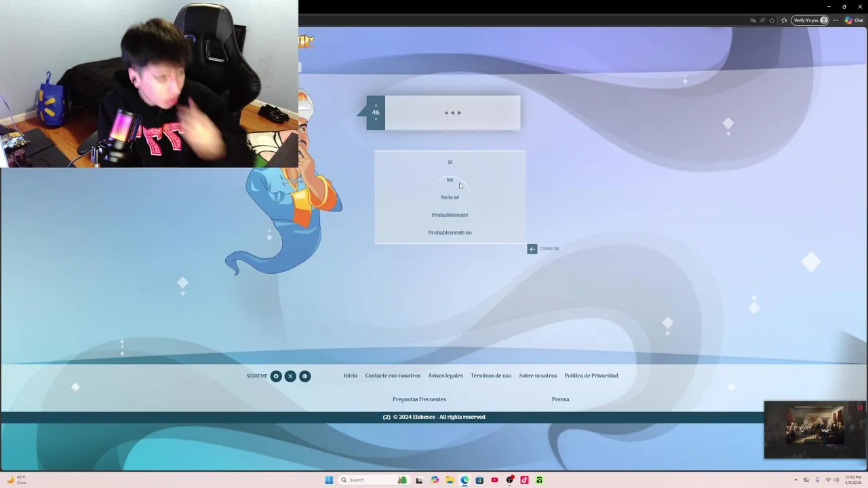Open the third social follow icon
The width and height of the screenshot is (868, 488).
[305, 376]
